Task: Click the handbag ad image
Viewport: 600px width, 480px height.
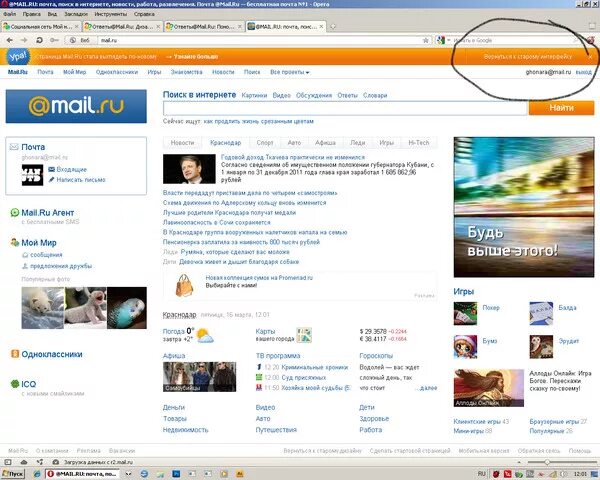Action: tap(184, 286)
